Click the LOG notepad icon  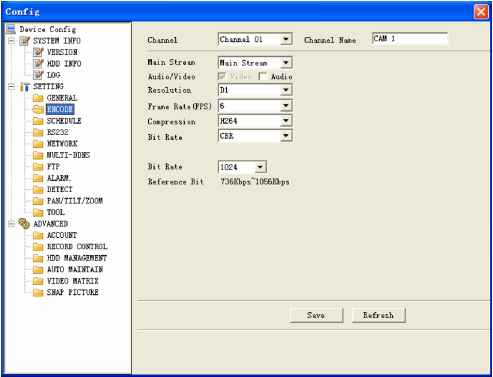38,75
